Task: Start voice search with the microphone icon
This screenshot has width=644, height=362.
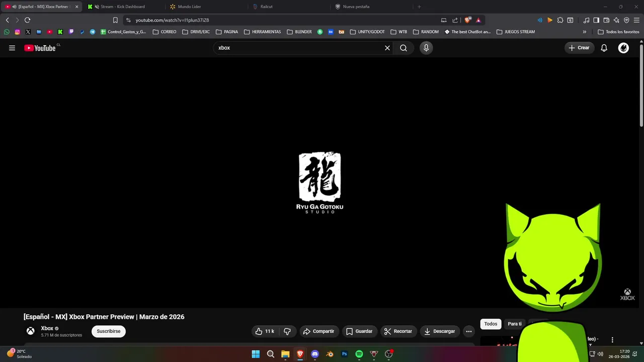Action: pos(426,48)
